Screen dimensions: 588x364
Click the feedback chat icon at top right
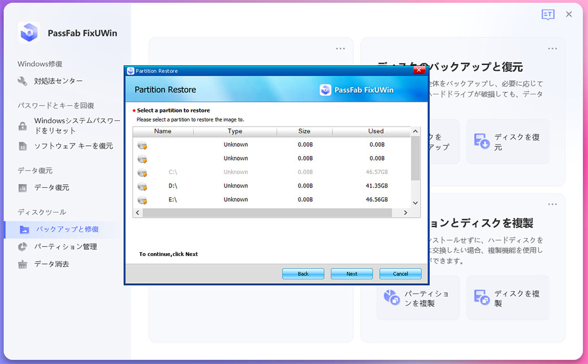click(x=547, y=15)
